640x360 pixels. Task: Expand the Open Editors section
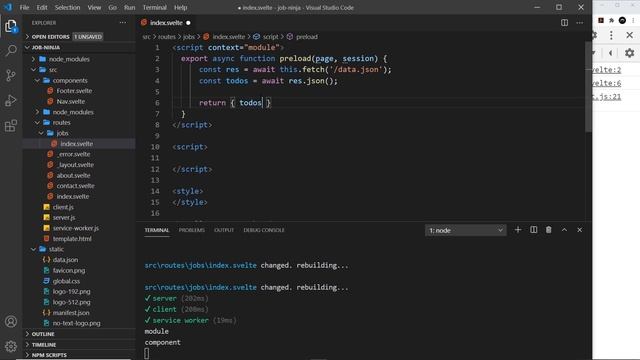[x=80, y=37]
